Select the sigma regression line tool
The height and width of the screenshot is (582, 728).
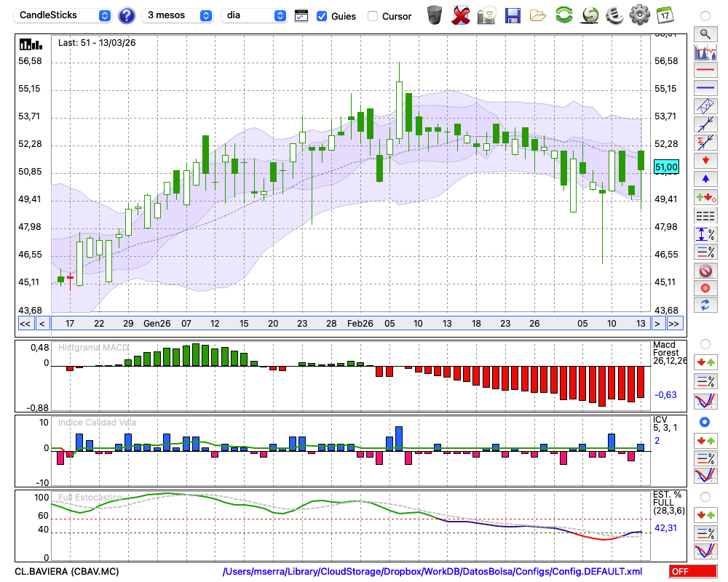click(x=705, y=143)
